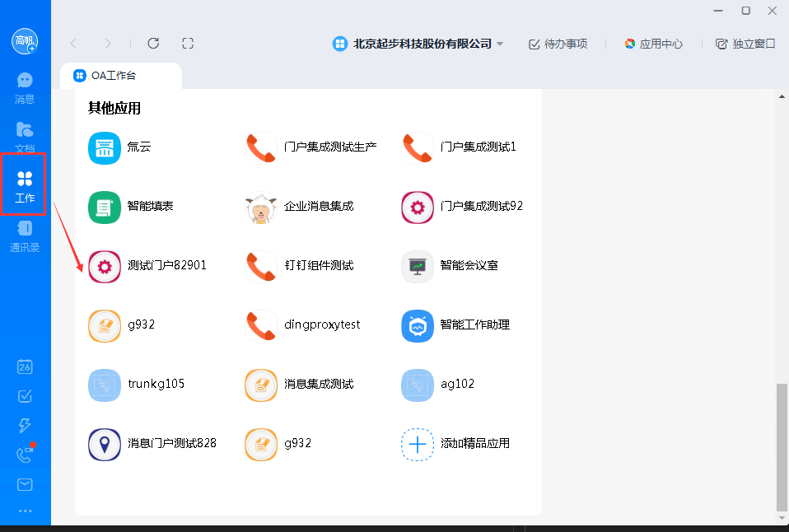The image size is (789, 532).
Task: Click the label 企业消息集成
Action: pos(319,206)
